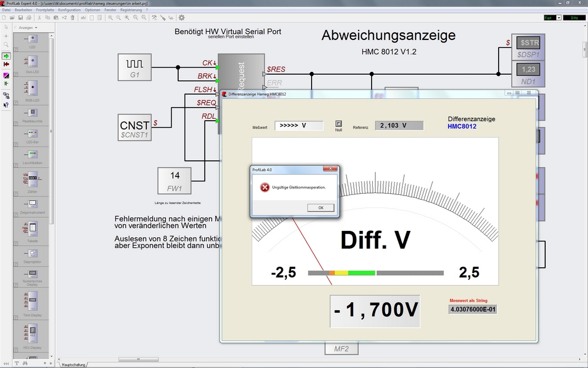Click the ab| text label toolbar icon

click(x=83, y=18)
